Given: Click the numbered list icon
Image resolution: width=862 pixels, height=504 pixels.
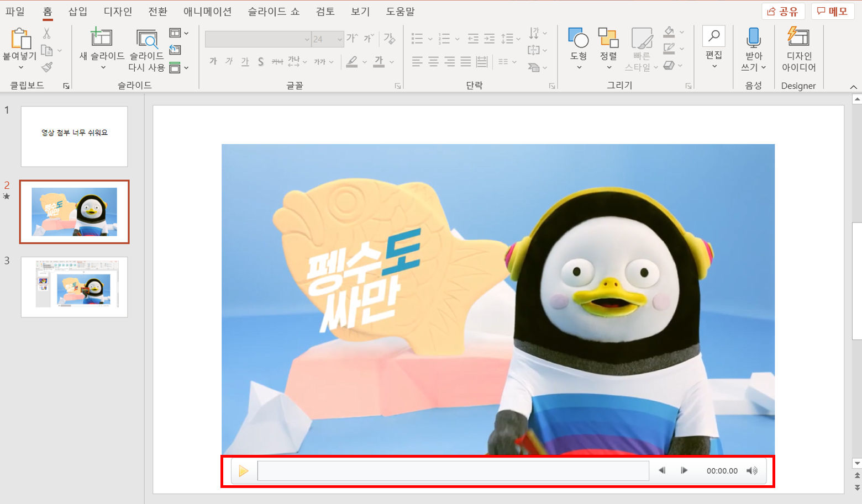Looking at the screenshot, I should click(x=444, y=39).
